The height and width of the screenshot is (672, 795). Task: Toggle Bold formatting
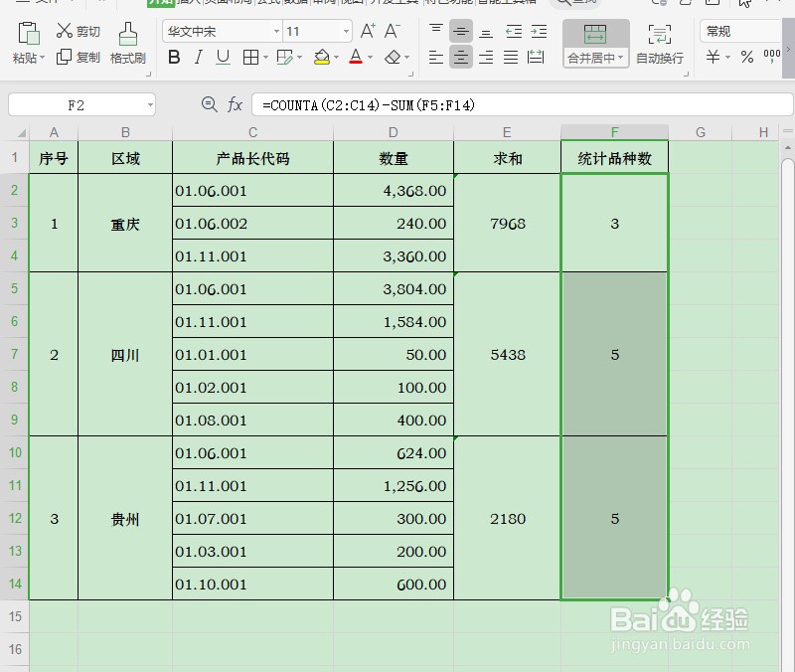click(174, 57)
